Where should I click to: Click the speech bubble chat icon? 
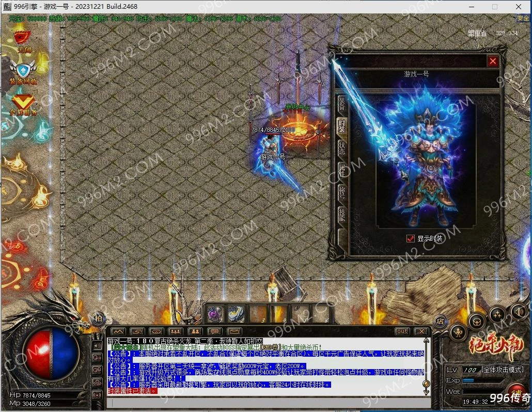click(214, 331)
